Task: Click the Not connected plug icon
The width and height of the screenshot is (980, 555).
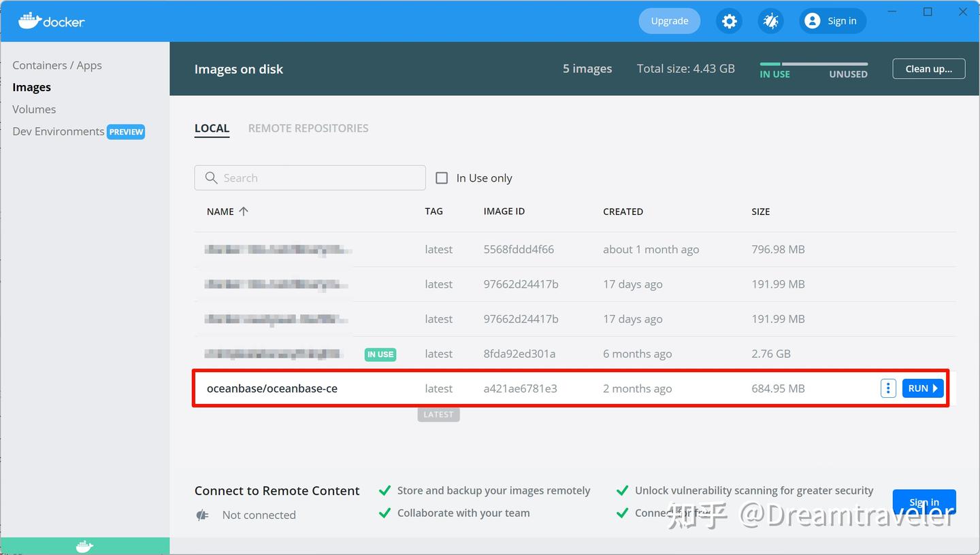Action: [202, 515]
